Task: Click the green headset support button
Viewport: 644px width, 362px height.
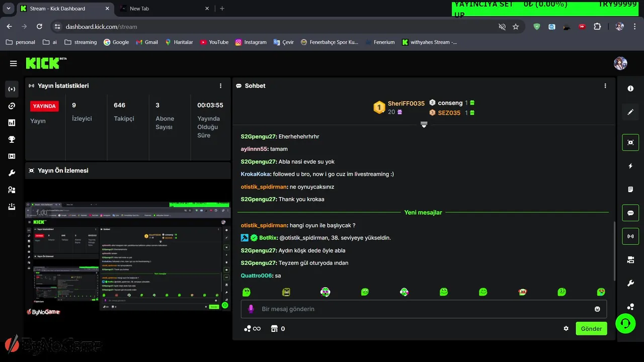Action: 625,323
